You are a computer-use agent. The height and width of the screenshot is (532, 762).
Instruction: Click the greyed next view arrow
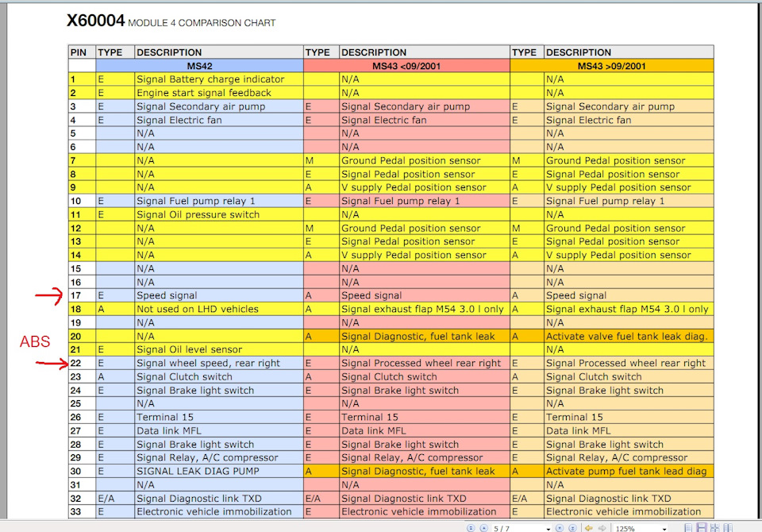tap(602, 528)
